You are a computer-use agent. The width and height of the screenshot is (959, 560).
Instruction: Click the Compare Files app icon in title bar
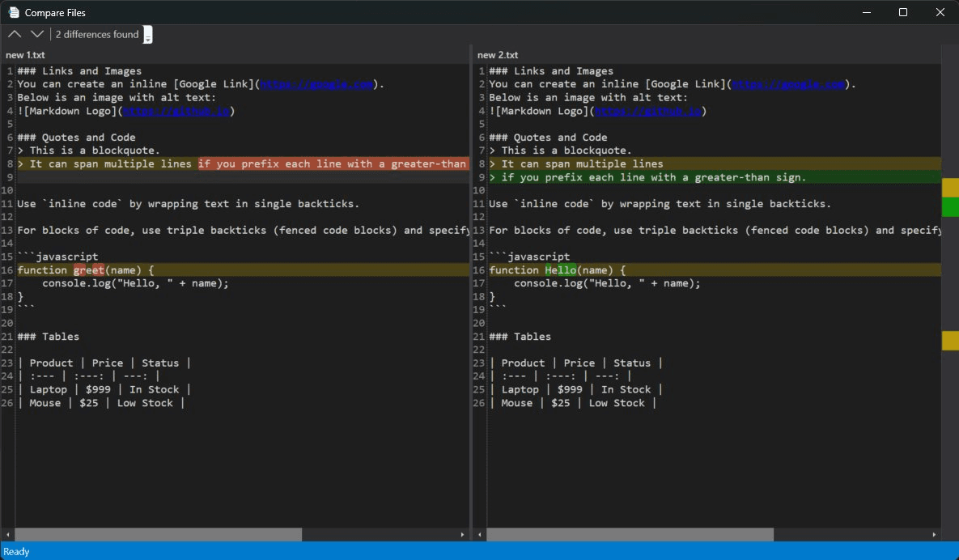[x=14, y=12]
